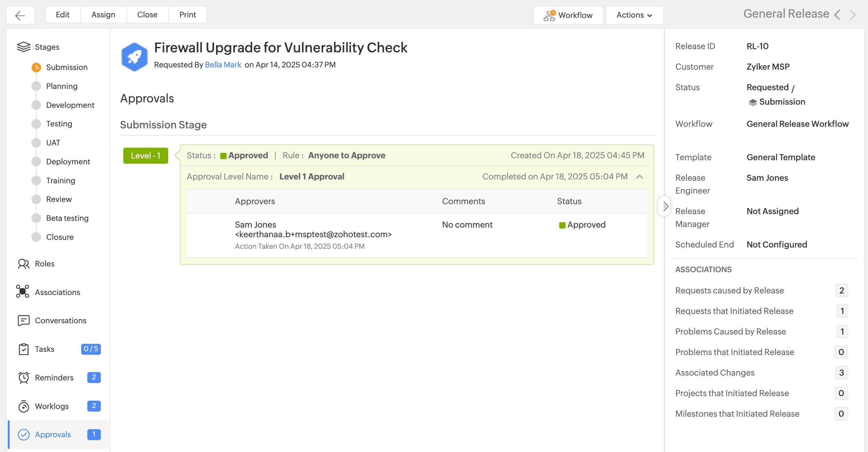868x452 pixels.
Task: Go to previous release chevron
Action: [x=837, y=15]
